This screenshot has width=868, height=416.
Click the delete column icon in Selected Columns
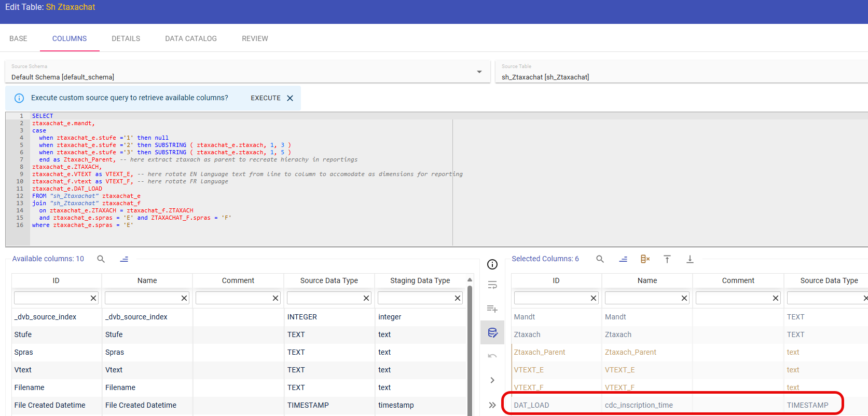click(645, 259)
